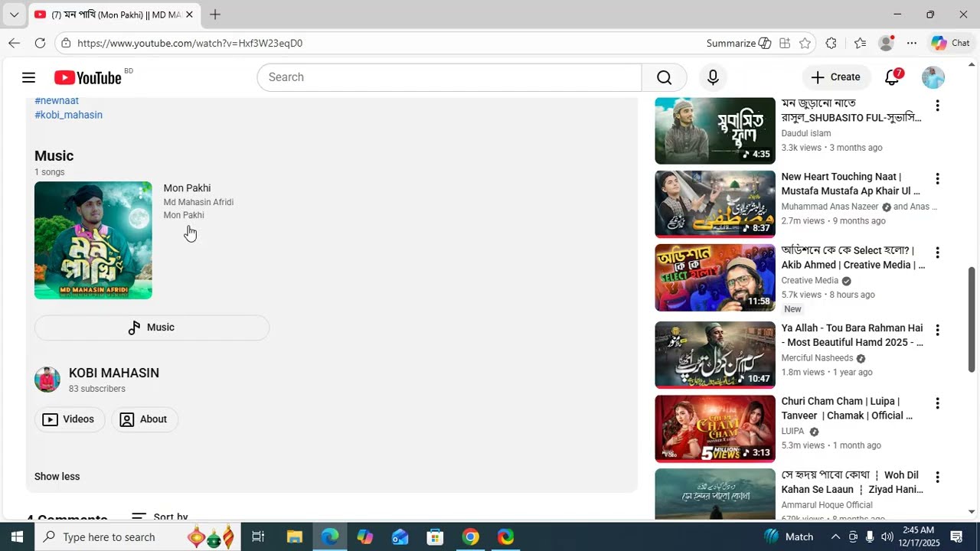
Task: Open options menu for Akib Ahmed video
Action: (937, 253)
